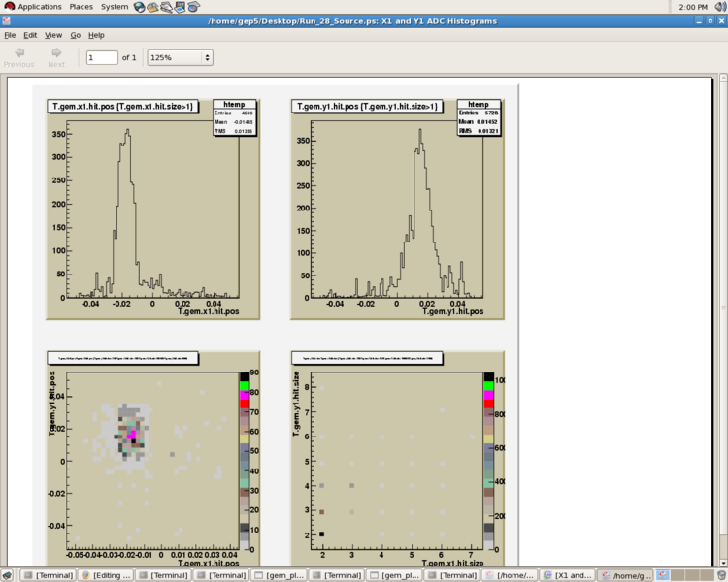The image size is (728, 582).
Task: Select the active /home/g... taskbar button
Action: coord(625,575)
